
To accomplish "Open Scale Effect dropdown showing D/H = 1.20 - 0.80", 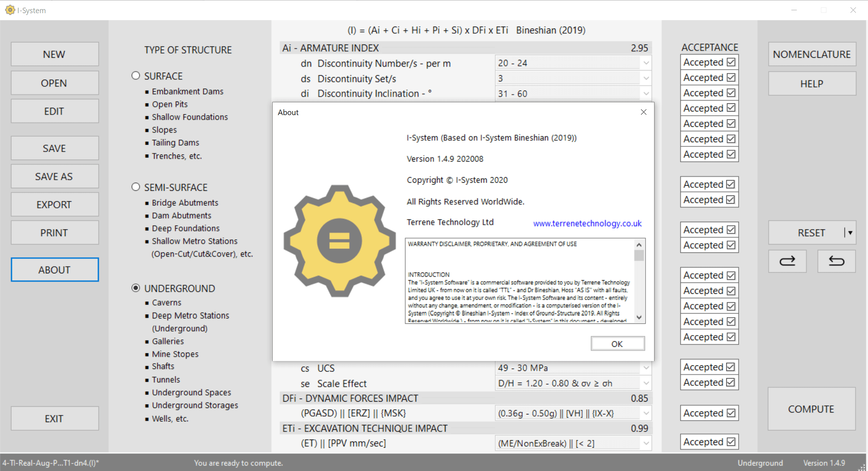I will pyautogui.click(x=573, y=383).
